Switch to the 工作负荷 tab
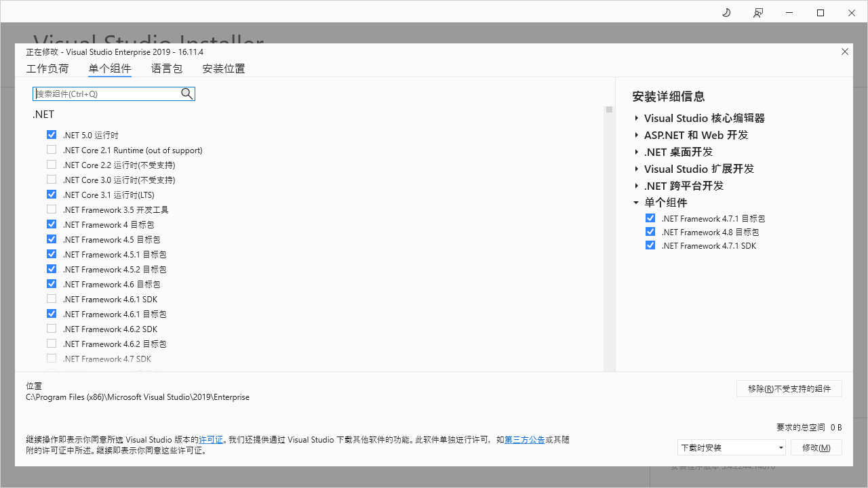 (x=47, y=68)
